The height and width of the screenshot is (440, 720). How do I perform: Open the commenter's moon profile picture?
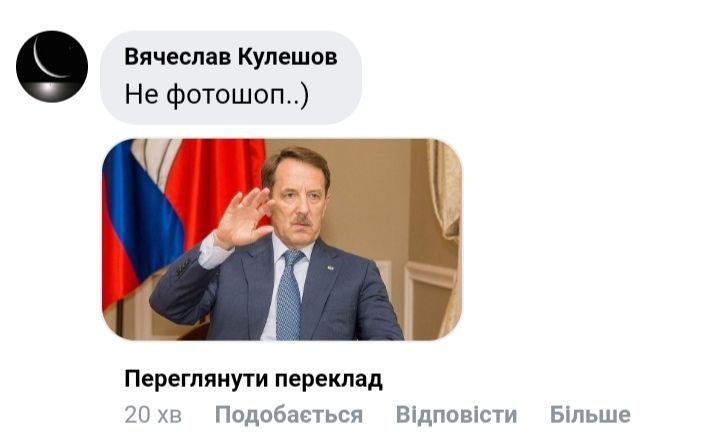click(52, 67)
